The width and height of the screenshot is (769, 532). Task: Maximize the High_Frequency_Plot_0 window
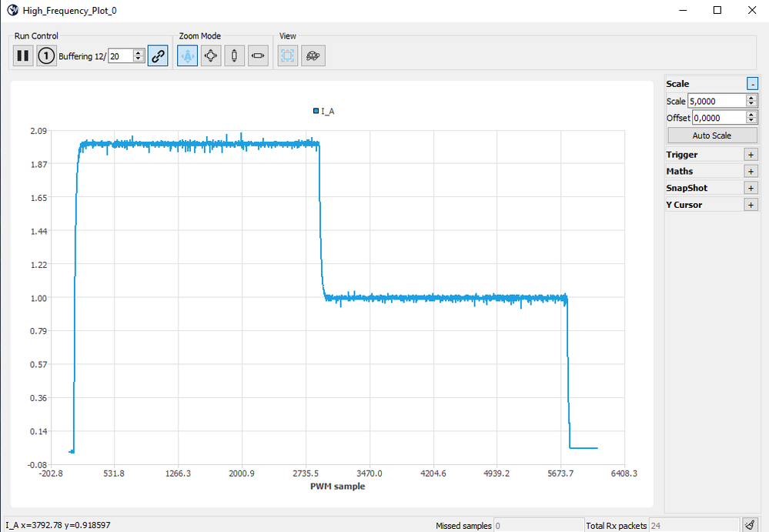click(717, 10)
